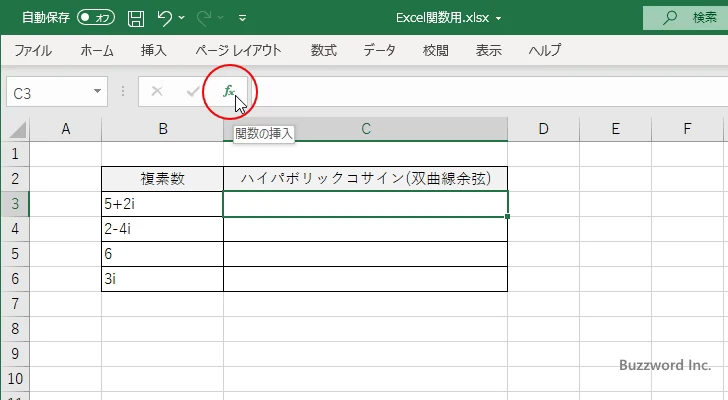Click the formula bar enter checkmark icon
The image size is (728, 400).
pos(192,91)
